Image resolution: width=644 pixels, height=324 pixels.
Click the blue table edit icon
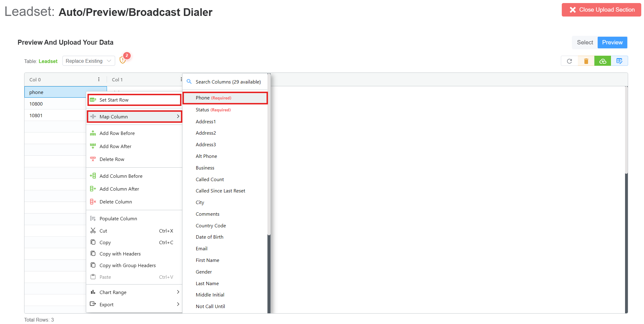(x=619, y=61)
